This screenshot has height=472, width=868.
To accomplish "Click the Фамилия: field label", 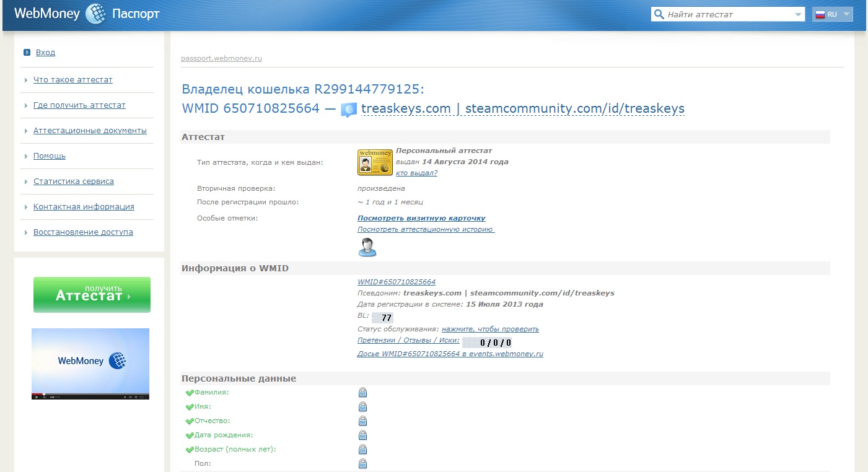I will tap(211, 392).
